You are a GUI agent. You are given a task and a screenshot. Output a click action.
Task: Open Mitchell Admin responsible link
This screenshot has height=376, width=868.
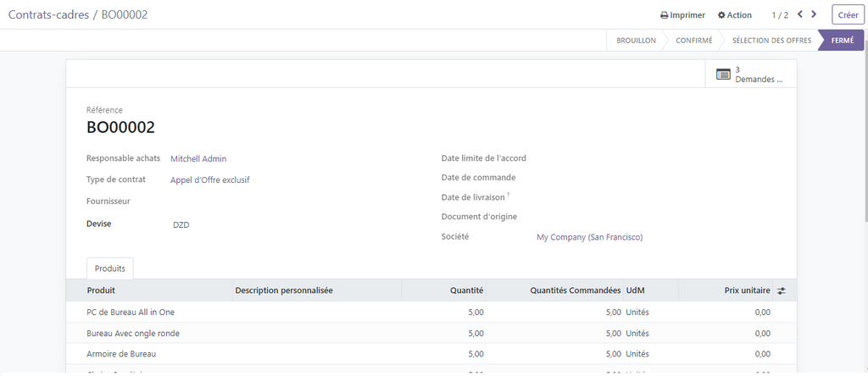(x=198, y=158)
